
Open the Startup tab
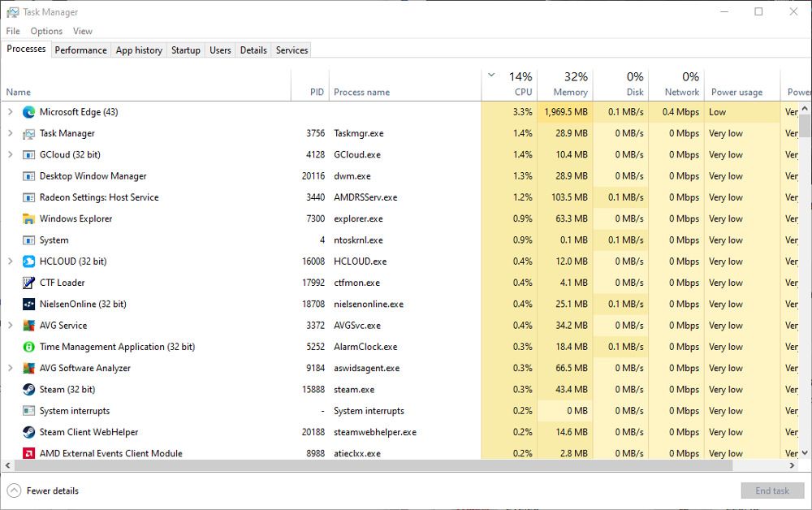coord(185,50)
